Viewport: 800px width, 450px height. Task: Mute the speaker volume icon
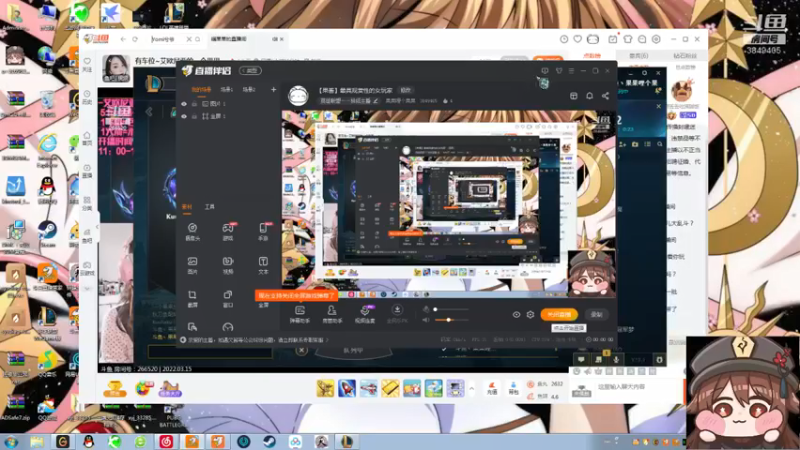pos(426,320)
